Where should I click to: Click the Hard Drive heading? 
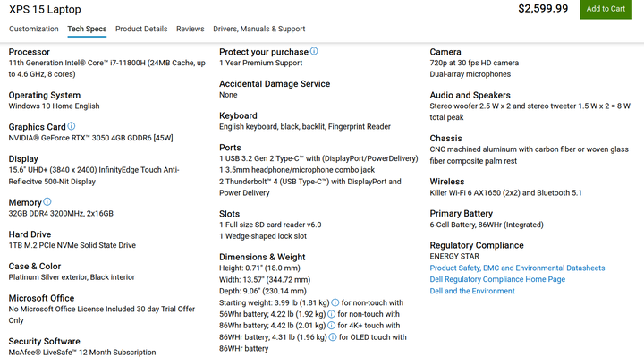click(30, 234)
